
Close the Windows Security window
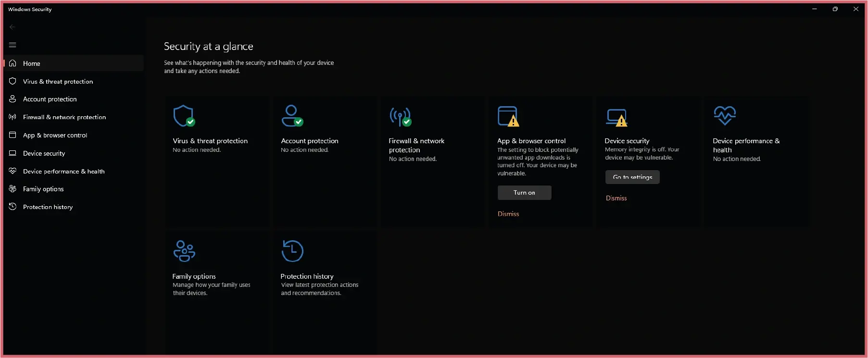[856, 9]
